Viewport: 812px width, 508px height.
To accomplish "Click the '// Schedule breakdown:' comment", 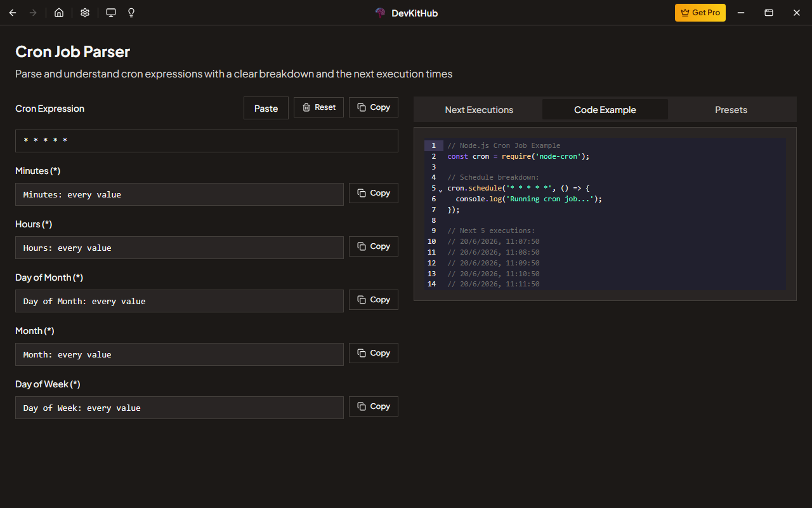I will point(494,177).
